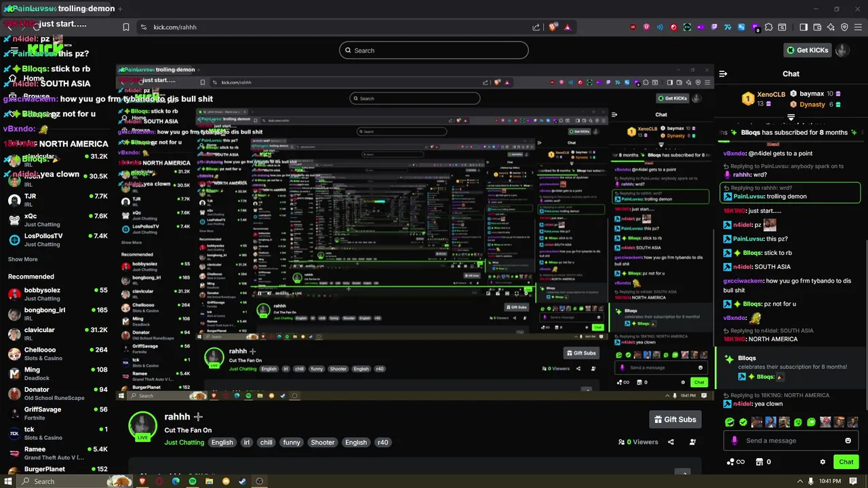The width and height of the screenshot is (868, 488).
Task: Open Chelloooo recommended channel
Action: point(58,354)
